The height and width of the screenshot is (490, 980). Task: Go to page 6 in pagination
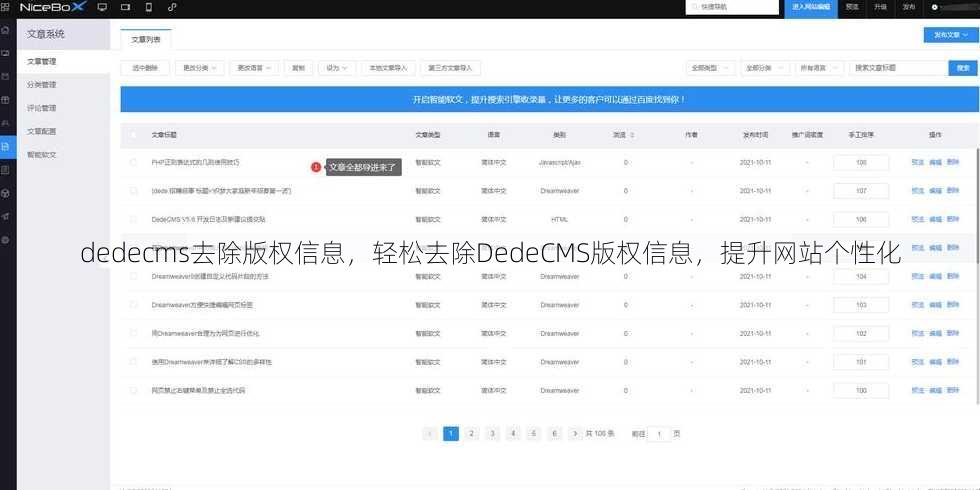click(554, 434)
